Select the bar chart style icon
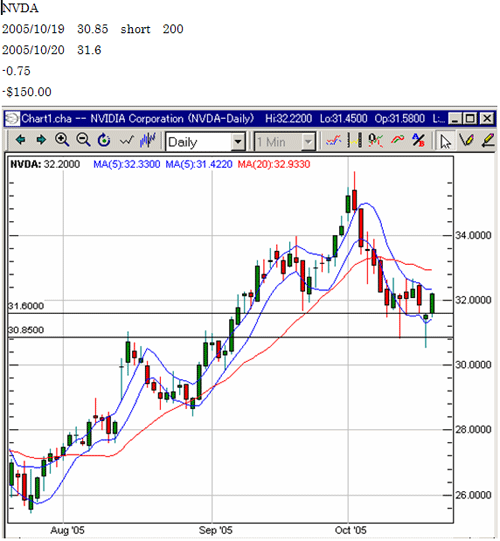The width and height of the screenshot is (500, 541). pyautogui.click(x=148, y=140)
